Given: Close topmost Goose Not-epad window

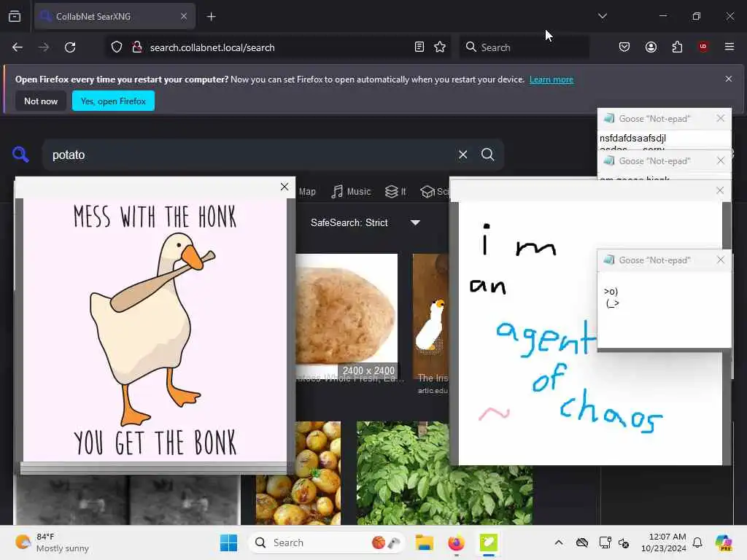Looking at the screenshot, I should coord(720,118).
